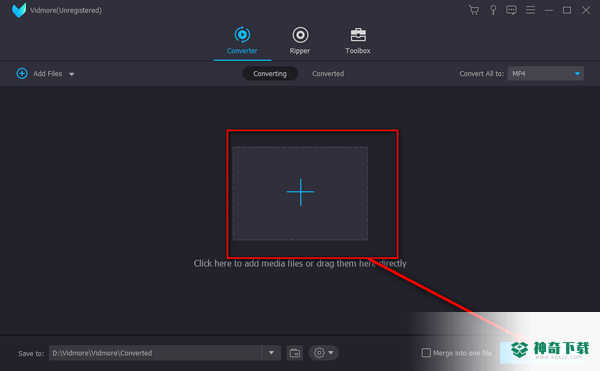Click the Save to path field
Viewport: 600px width, 371px height.
tap(155, 353)
